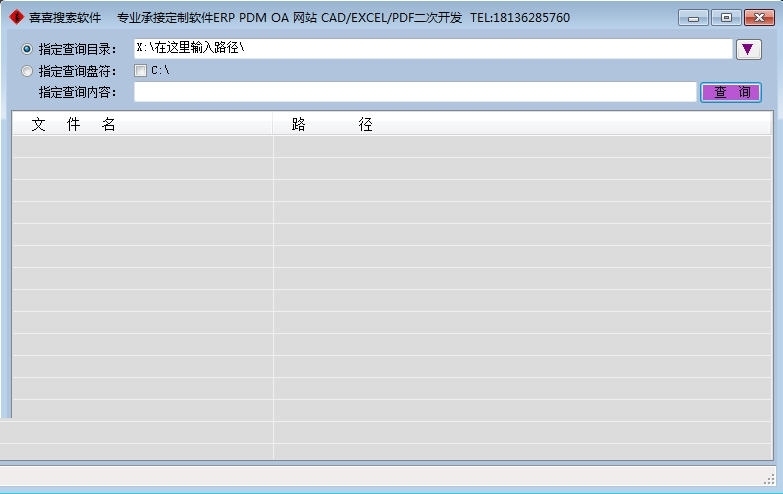Click the resize grip in status bar
The width and height of the screenshot is (783, 494).
tap(769, 479)
